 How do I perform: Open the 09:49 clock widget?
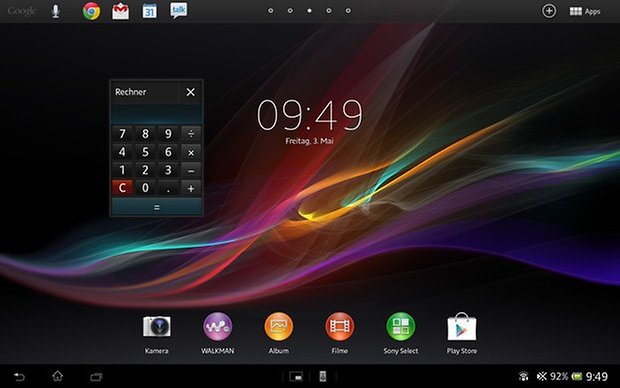point(310,115)
